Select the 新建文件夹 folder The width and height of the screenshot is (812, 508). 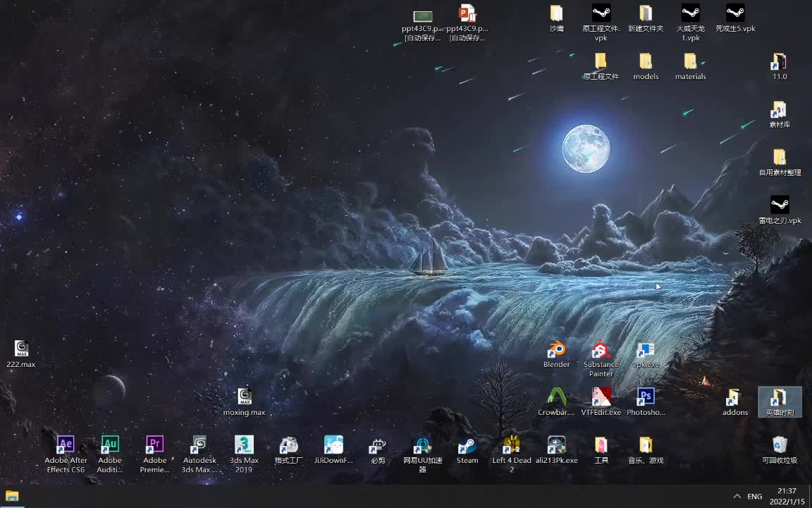(x=646, y=18)
